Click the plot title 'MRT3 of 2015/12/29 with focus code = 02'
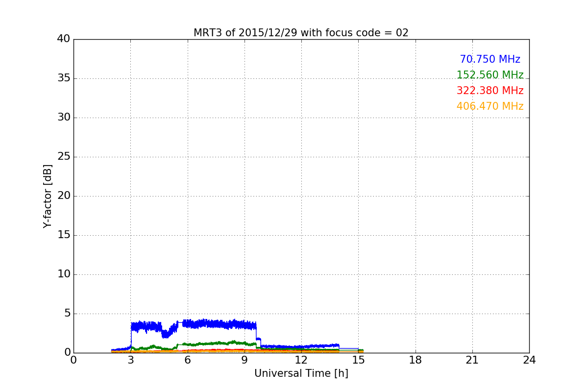 pos(301,33)
